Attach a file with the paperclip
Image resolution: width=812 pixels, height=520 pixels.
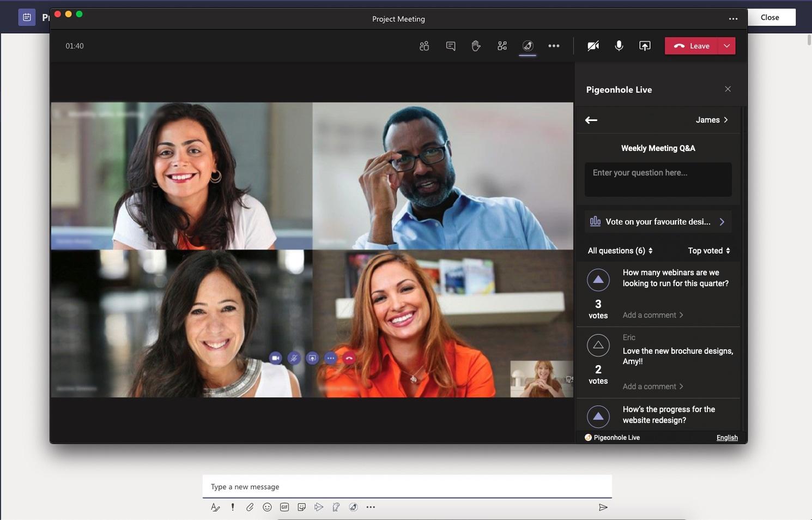click(250, 507)
